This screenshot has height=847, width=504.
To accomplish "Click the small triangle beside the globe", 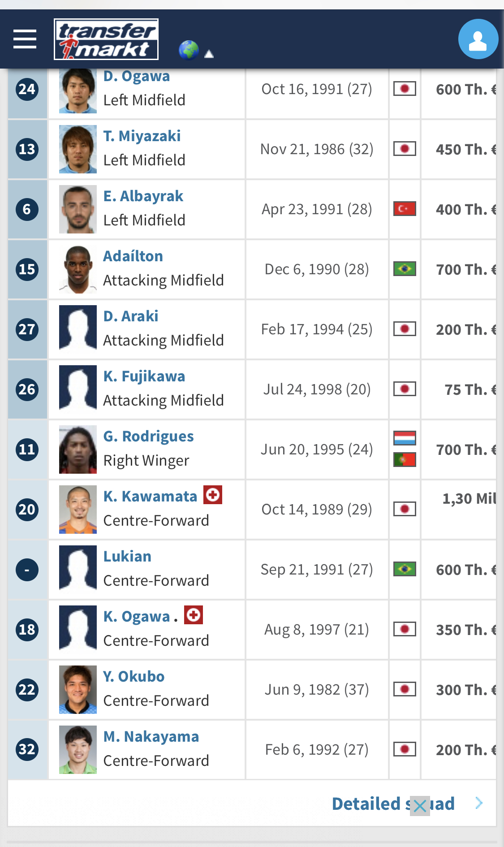I will tap(209, 54).
